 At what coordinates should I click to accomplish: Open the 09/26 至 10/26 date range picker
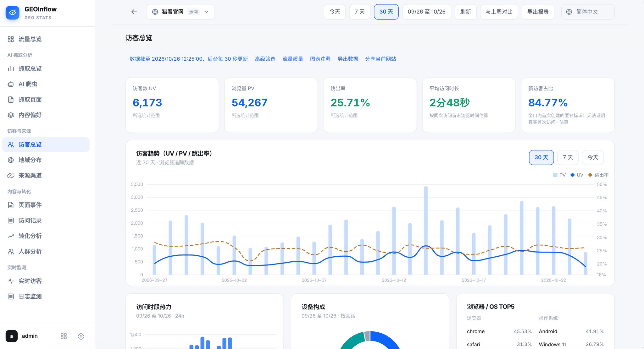[427, 12]
